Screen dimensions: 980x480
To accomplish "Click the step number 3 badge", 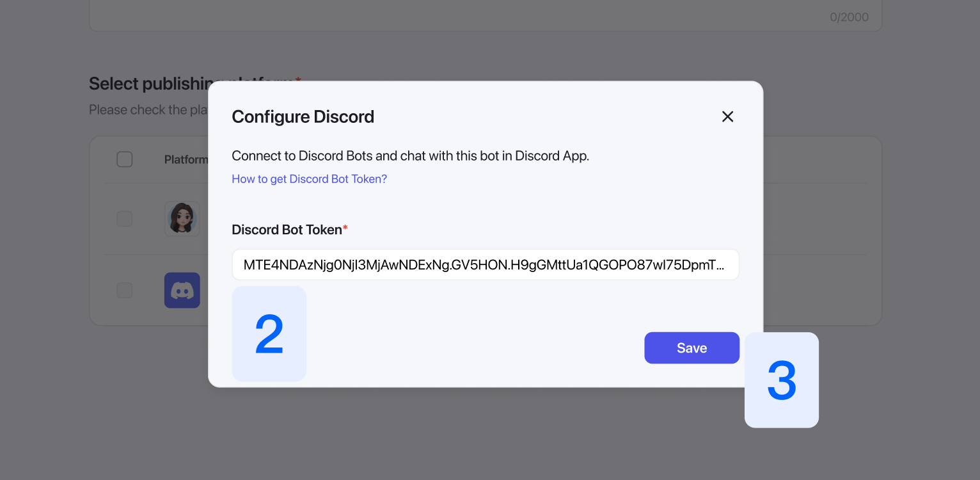I will [781, 380].
